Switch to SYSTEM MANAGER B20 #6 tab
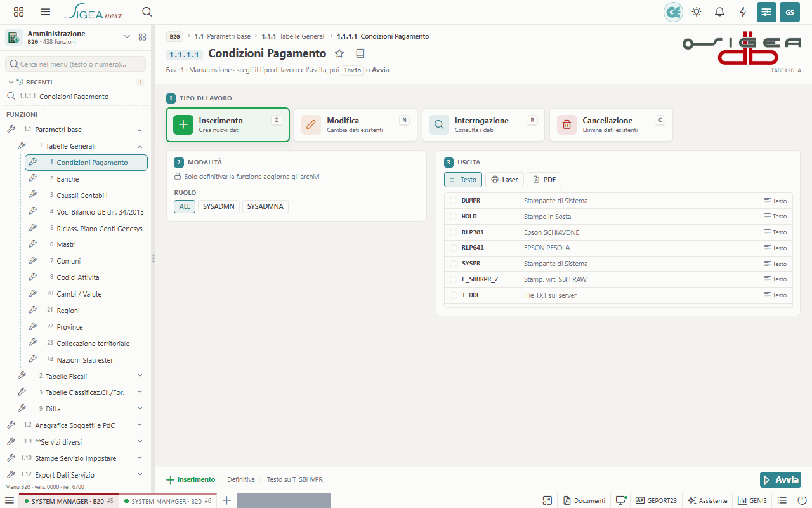Image resolution: width=812 pixels, height=508 pixels. coord(167,500)
